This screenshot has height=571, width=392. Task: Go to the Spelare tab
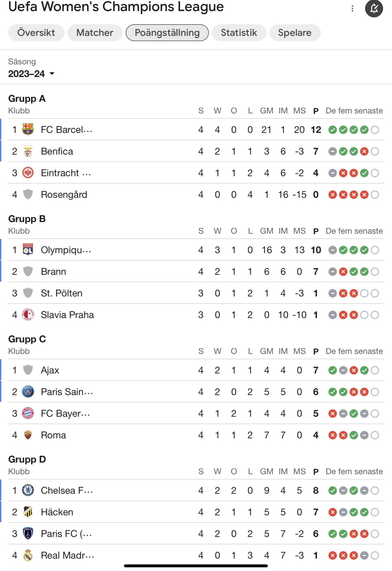pos(295,33)
